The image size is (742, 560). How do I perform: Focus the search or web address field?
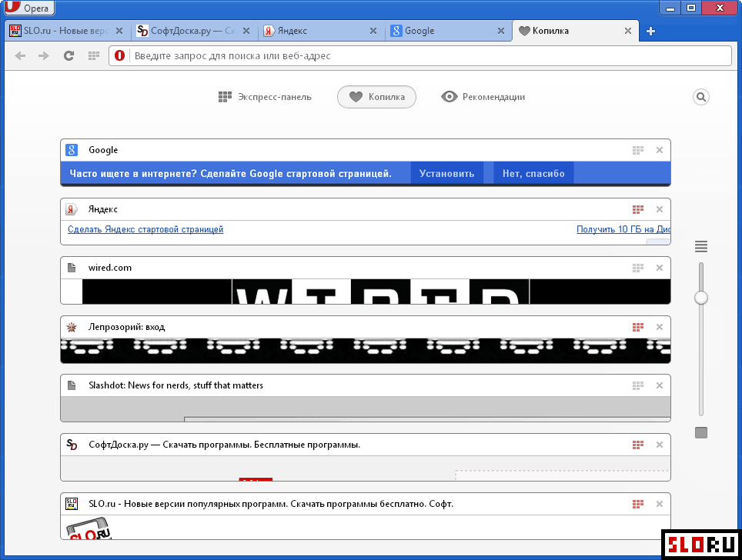420,56
